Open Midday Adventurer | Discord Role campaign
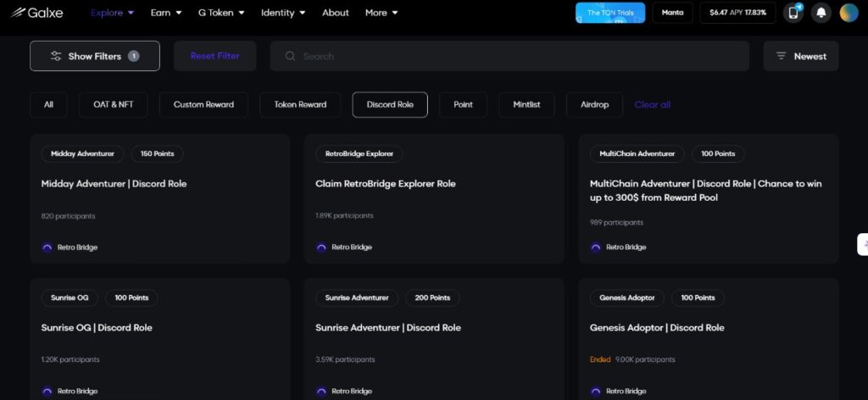The image size is (868, 400). [x=114, y=184]
